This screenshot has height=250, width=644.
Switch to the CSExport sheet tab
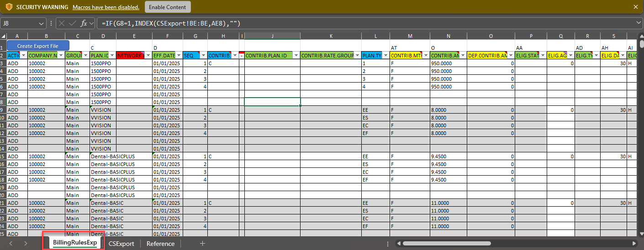point(121,244)
